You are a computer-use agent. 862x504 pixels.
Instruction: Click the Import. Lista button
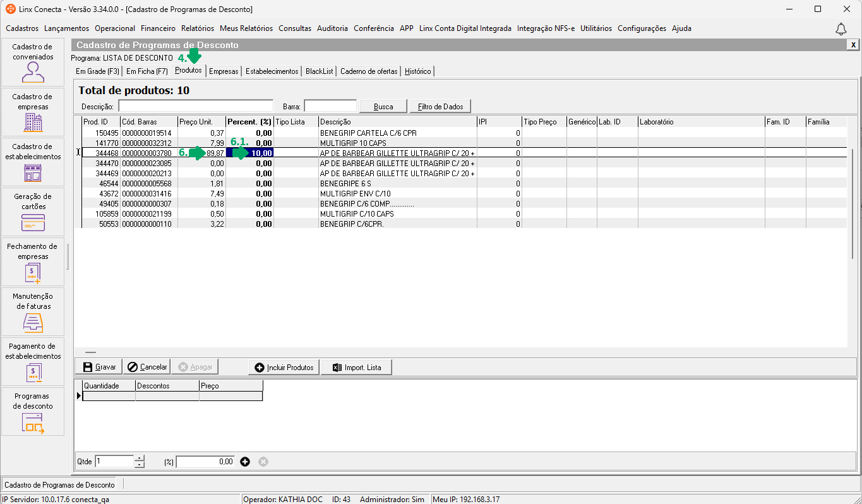click(356, 367)
